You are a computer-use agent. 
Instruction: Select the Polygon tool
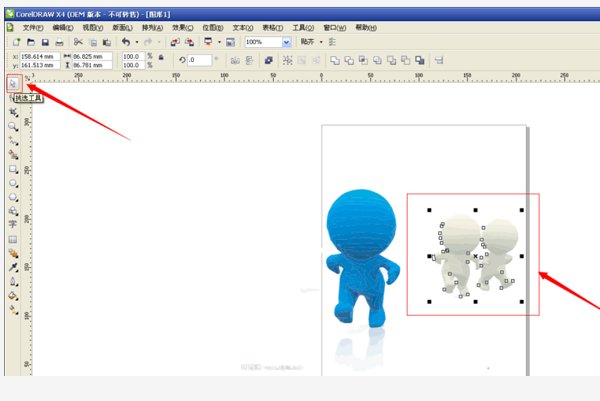[13, 197]
